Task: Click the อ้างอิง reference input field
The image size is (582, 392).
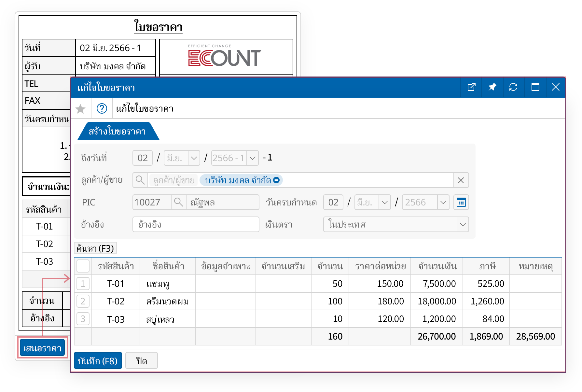Action: (x=196, y=225)
